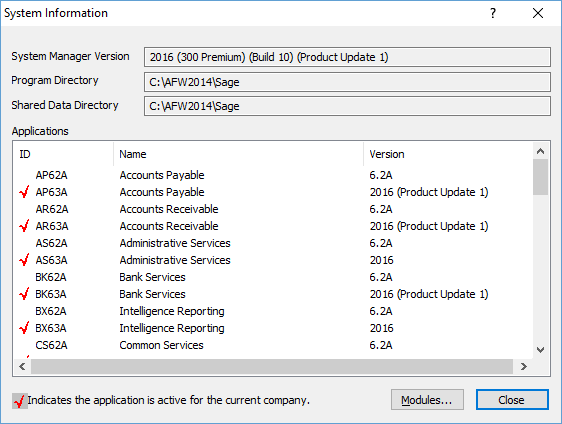Screen dimensions: 562x424
Task: Click the horizontal scrollbar right arrow
Action: pyautogui.click(x=524, y=367)
